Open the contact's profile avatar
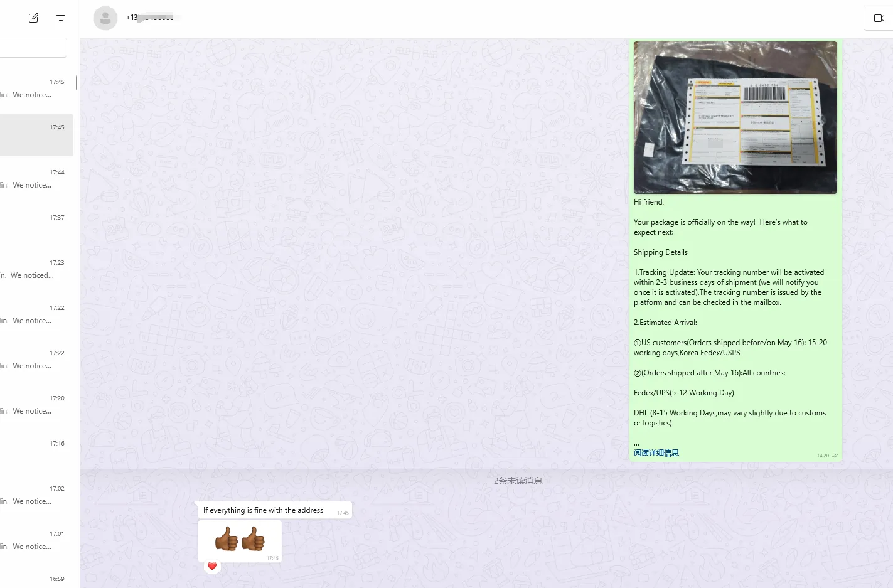893x588 pixels. coord(105,18)
